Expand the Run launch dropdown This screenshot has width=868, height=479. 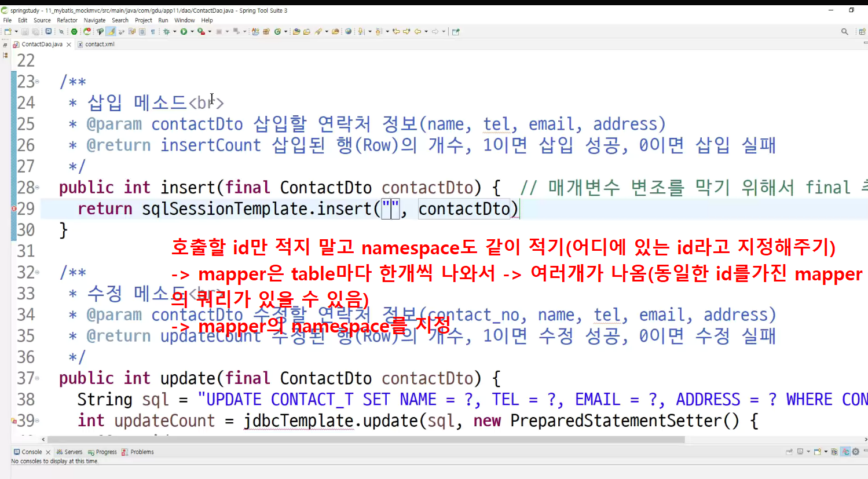coord(192,32)
